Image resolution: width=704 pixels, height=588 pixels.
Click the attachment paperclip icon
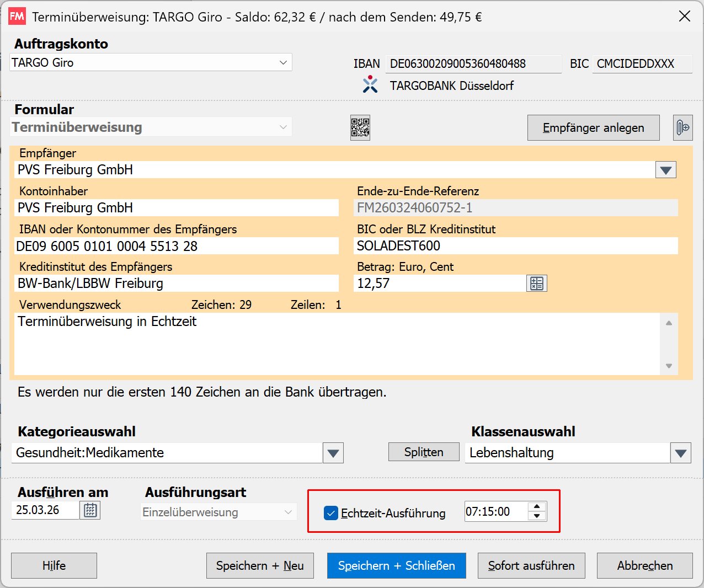pyautogui.click(x=683, y=128)
